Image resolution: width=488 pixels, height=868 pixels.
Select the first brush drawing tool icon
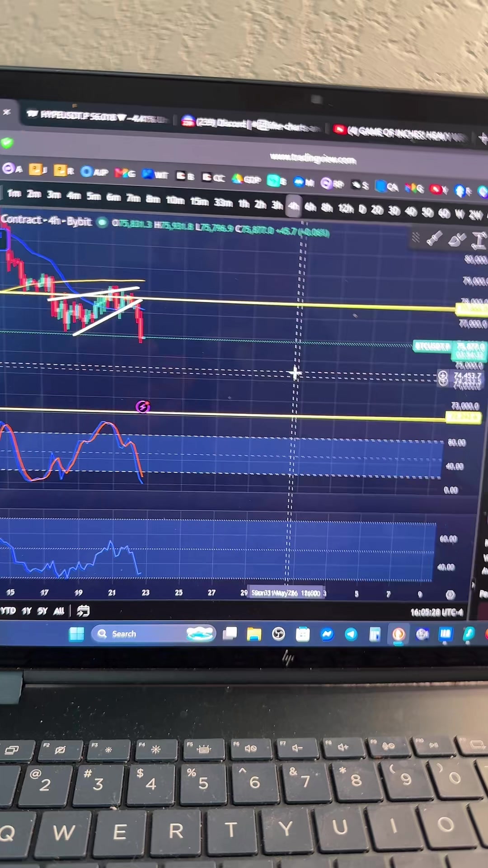click(435, 238)
